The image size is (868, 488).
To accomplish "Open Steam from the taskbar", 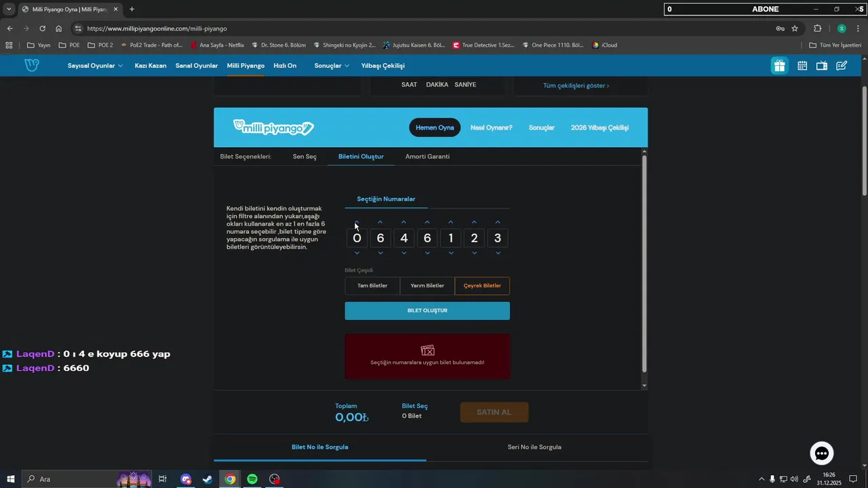I will 208,479.
